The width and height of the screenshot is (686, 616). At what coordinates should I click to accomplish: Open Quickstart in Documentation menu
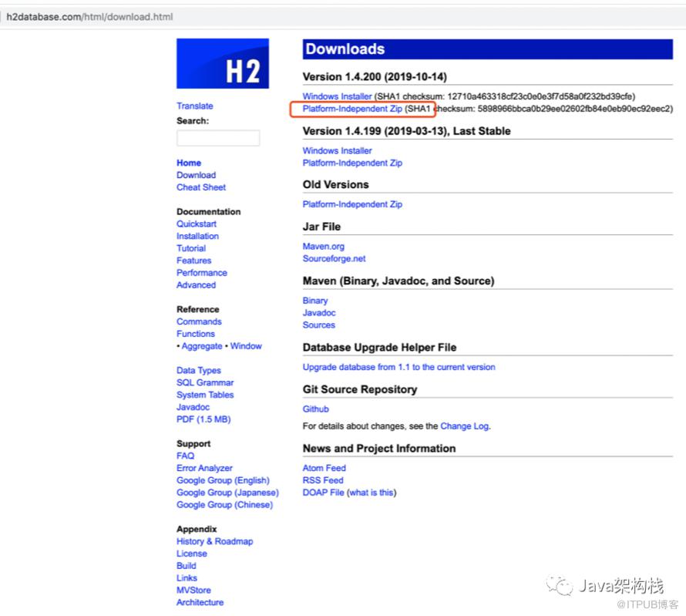[196, 224]
